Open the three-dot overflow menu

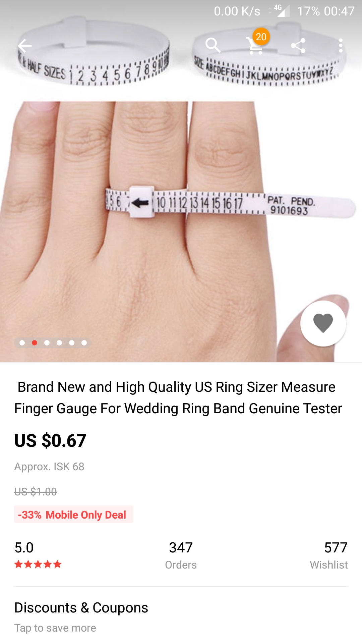pyautogui.click(x=341, y=46)
